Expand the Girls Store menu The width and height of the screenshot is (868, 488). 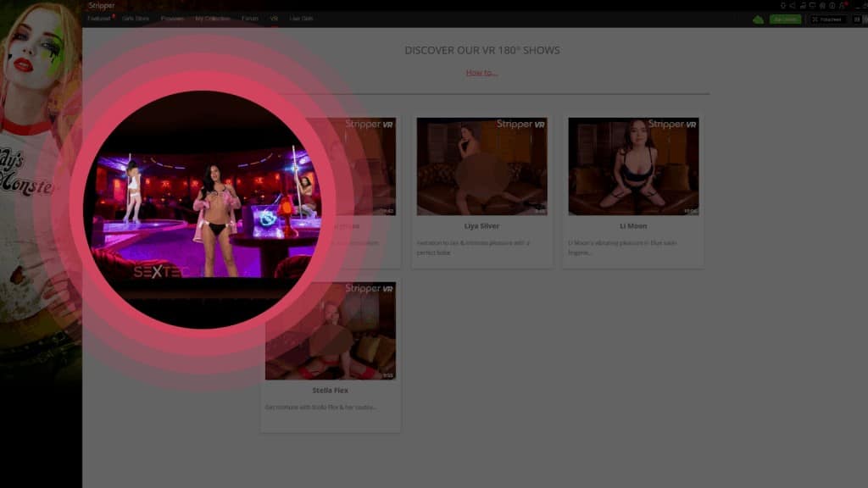pyautogui.click(x=134, y=18)
